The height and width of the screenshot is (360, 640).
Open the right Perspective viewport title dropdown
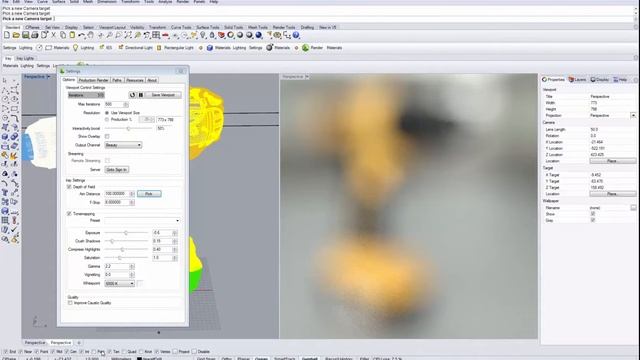tap(307, 77)
